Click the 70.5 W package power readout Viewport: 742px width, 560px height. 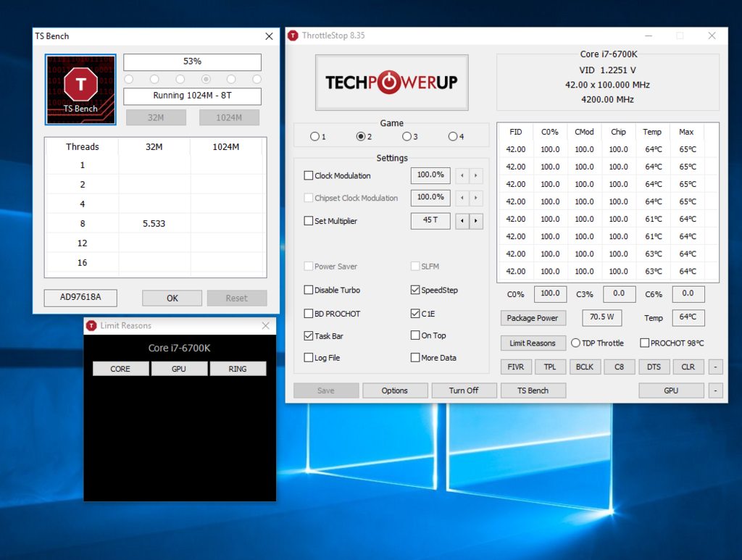click(x=601, y=317)
